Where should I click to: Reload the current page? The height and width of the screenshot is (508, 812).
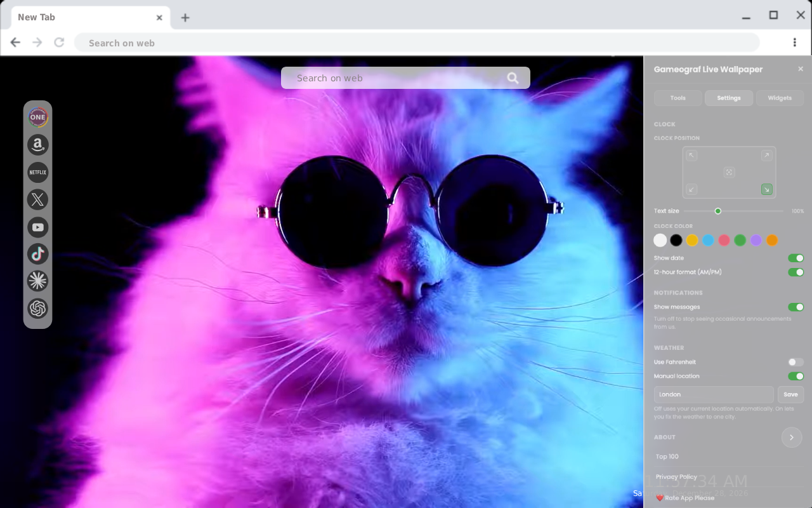[x=59, y=43]
